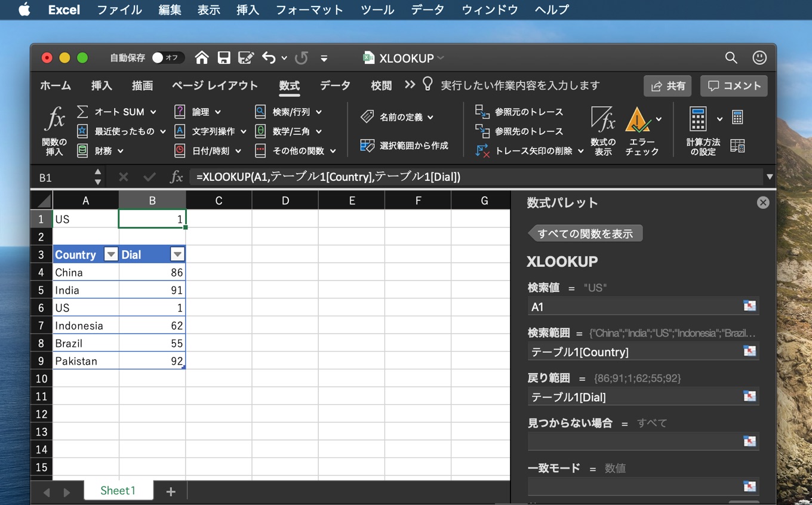Close the 数式パレット panel
The width and height of the screenshot is (812, 505).
pos(763,202)
